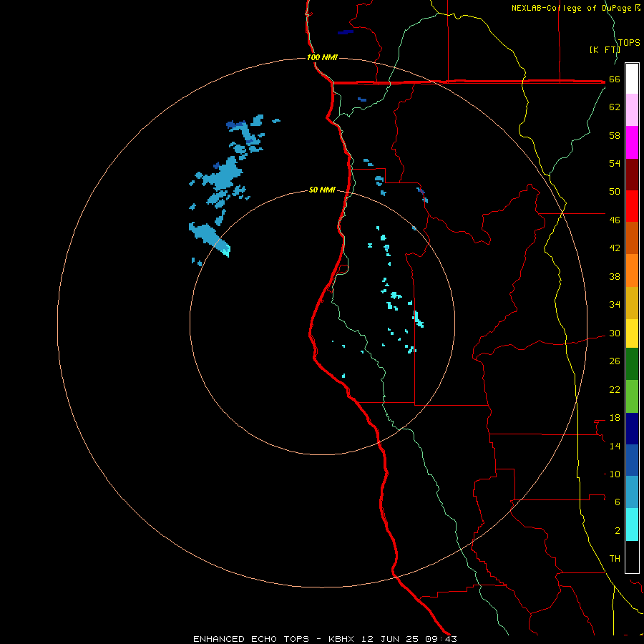
Task: Click the 22 legend value
Action: point(615,389)
